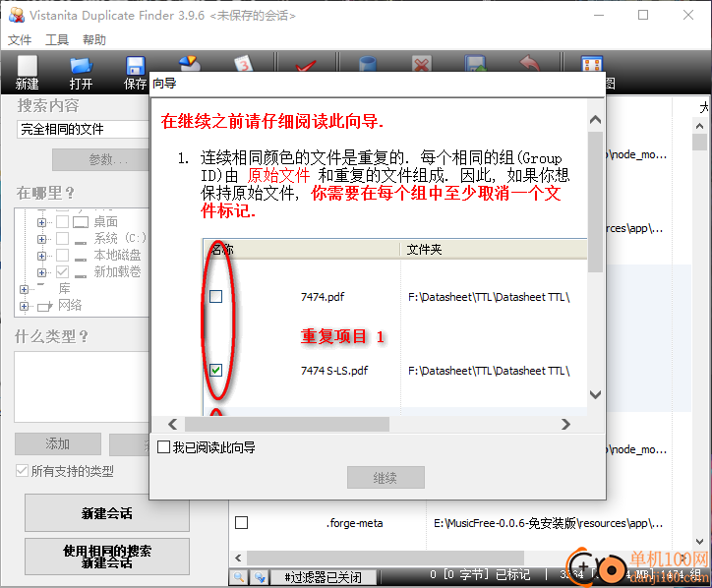Click the 添加 button
This screenshot has height=588, width=712.
point(58,444)
